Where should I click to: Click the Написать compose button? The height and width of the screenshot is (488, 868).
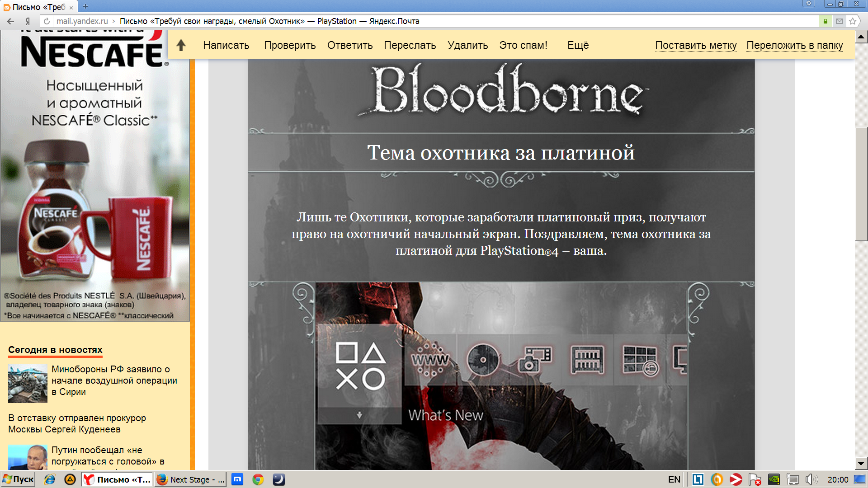[226, 45]
